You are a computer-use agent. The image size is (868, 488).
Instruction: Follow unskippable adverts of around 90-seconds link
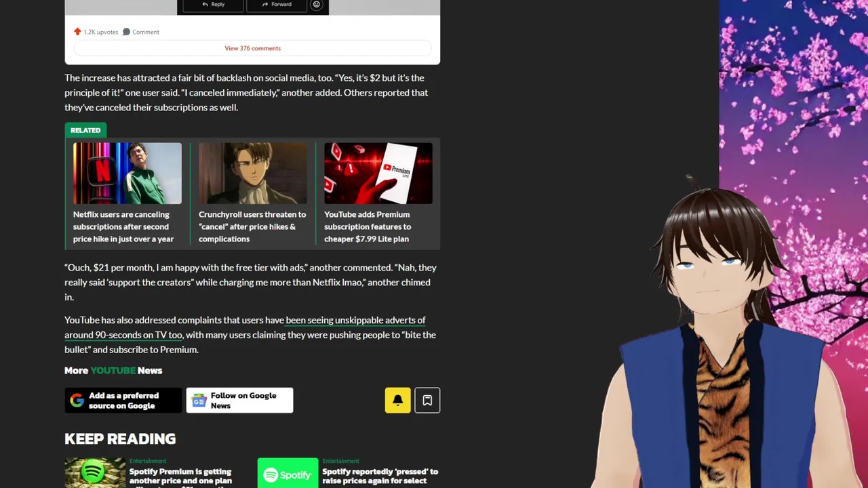245,327
